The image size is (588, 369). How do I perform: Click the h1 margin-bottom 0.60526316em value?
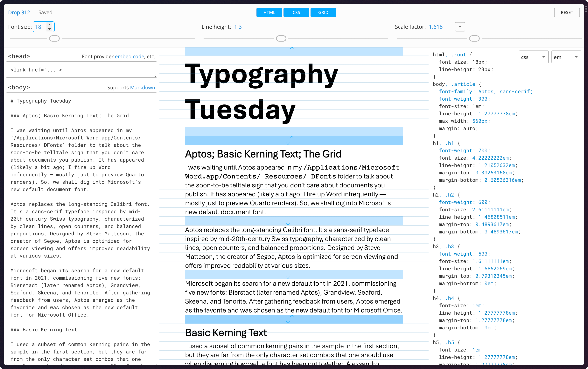pos(502,180)
